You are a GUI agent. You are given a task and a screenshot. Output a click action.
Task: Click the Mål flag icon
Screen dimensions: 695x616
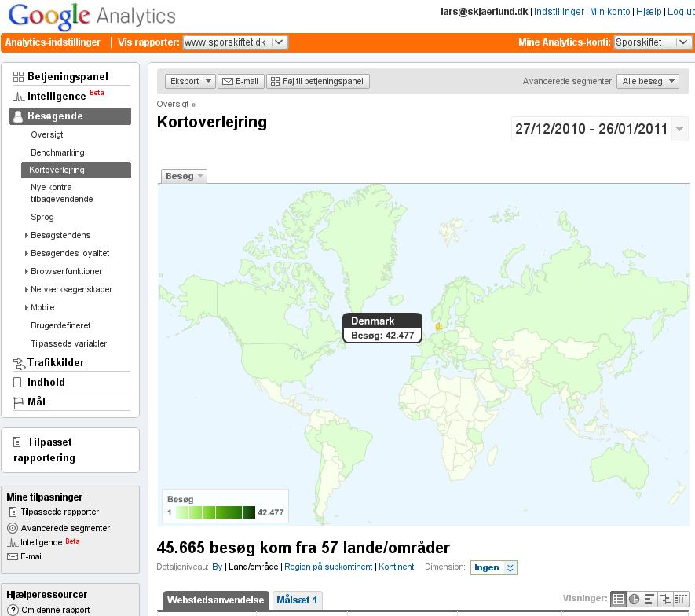18,402
